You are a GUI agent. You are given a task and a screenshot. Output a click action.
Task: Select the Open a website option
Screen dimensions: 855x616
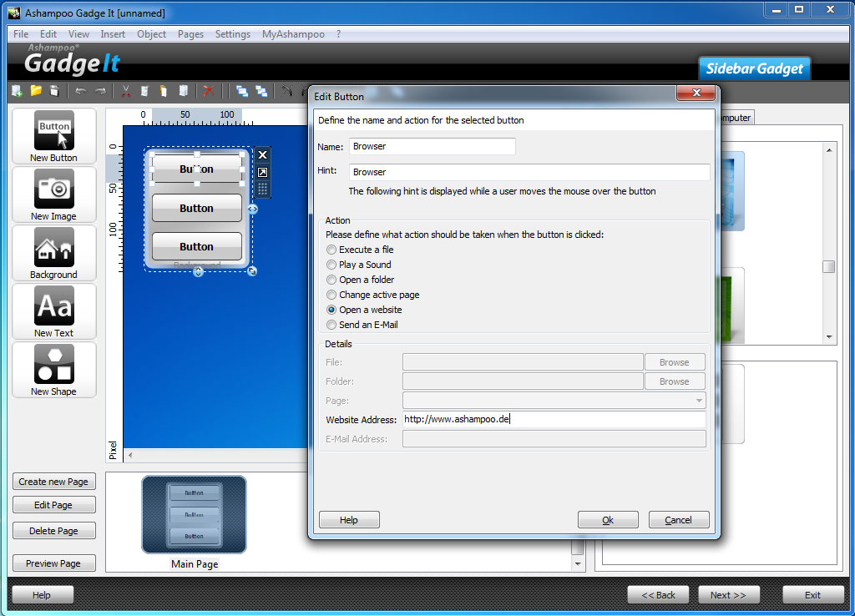(364, 310)
